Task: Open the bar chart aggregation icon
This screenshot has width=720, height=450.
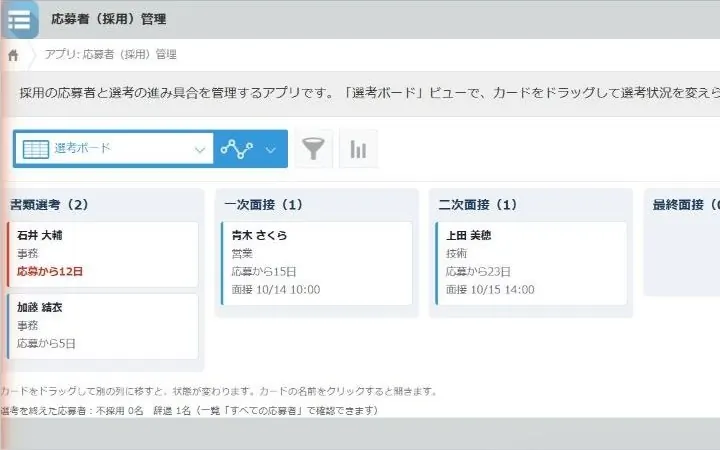Action: pos(358,149)
